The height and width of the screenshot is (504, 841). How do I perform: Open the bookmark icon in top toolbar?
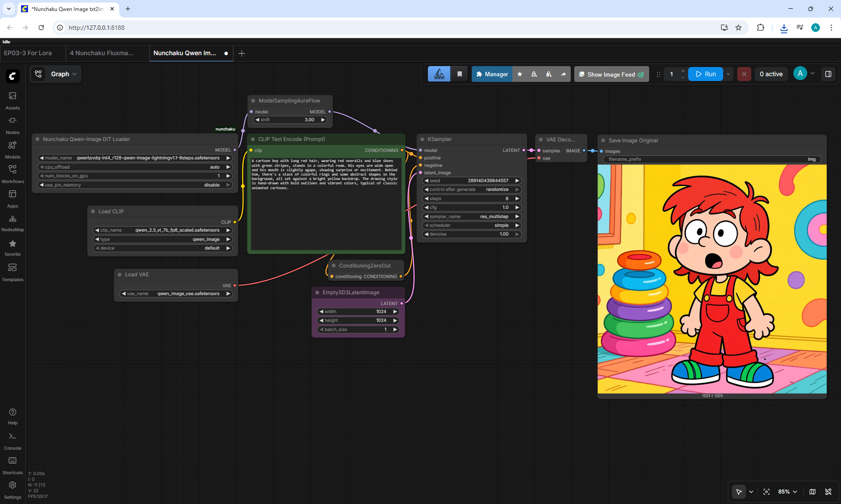click(x=459, y=74)
